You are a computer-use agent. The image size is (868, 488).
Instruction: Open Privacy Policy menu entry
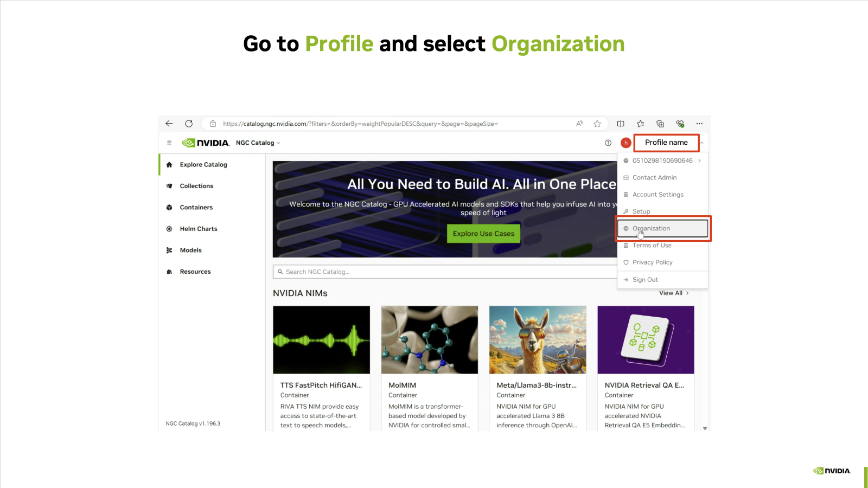pos(662,262)
